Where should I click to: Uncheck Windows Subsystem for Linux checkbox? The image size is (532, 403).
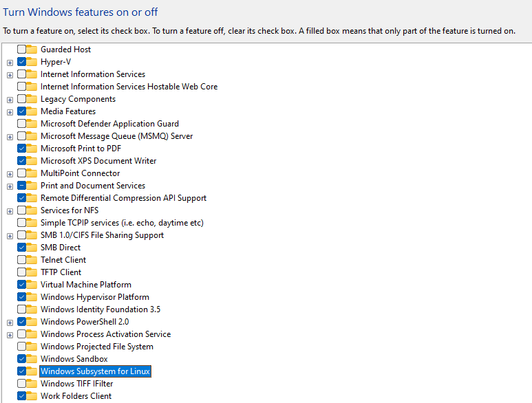pyautogui.click(x=22, y=371)
